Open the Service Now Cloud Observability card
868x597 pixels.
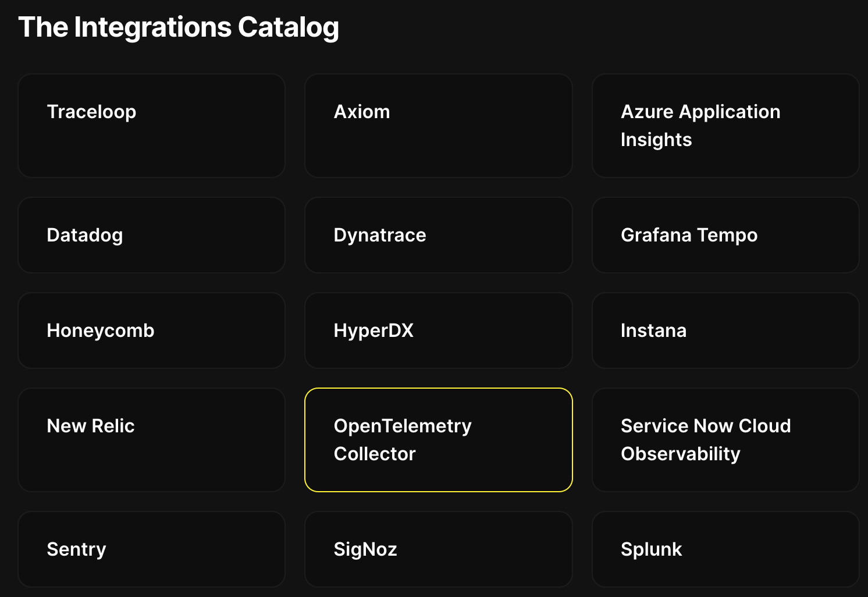(725, 440)
